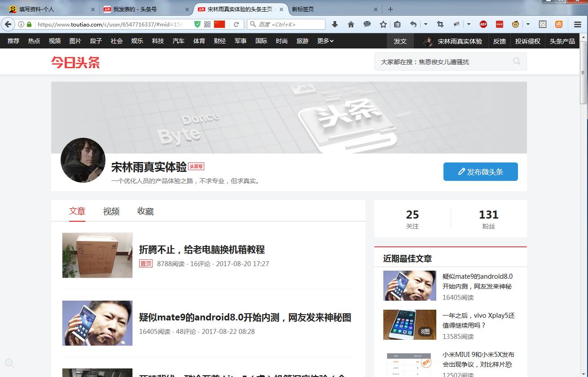The height and width of the screenshot is (377, 588).
Task: Select the 收藏 profile tab
Action: click(x=145, y=211)
